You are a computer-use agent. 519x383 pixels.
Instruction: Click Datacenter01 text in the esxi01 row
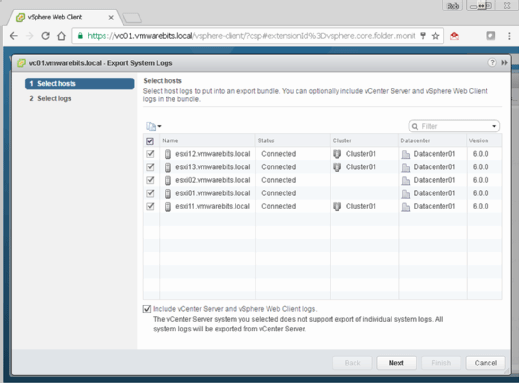[434, 193]
